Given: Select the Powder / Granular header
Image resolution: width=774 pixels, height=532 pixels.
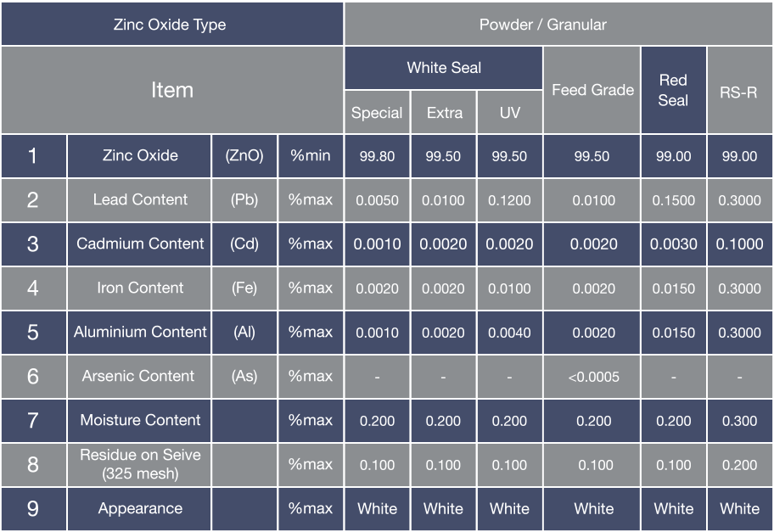Looking at the screenshot, I should (542, 24).
